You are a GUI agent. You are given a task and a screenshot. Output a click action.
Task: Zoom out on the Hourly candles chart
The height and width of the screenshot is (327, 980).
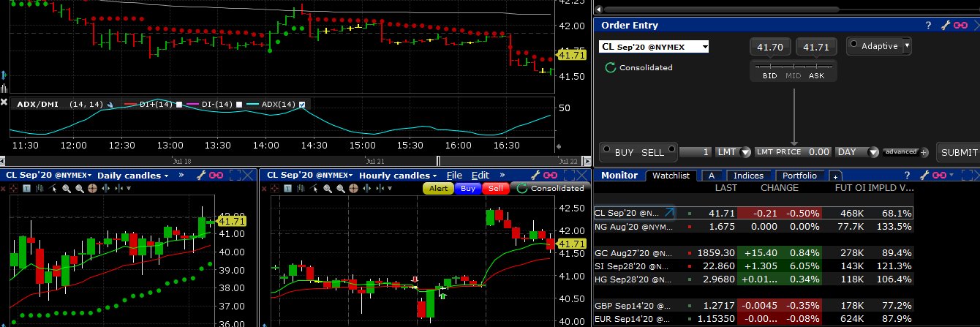(x=341, y=188)
